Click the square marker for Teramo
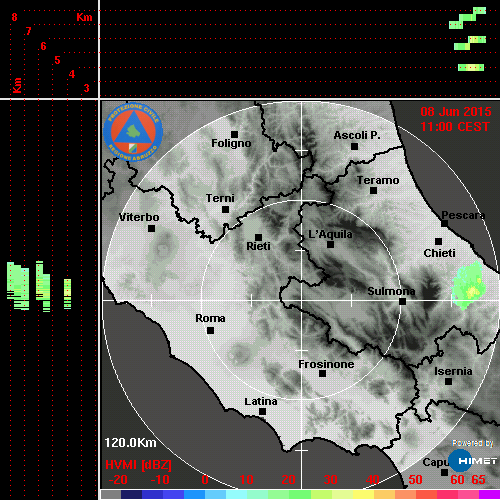This screenshot has height=500, width=500. click(x=373, y=191)
